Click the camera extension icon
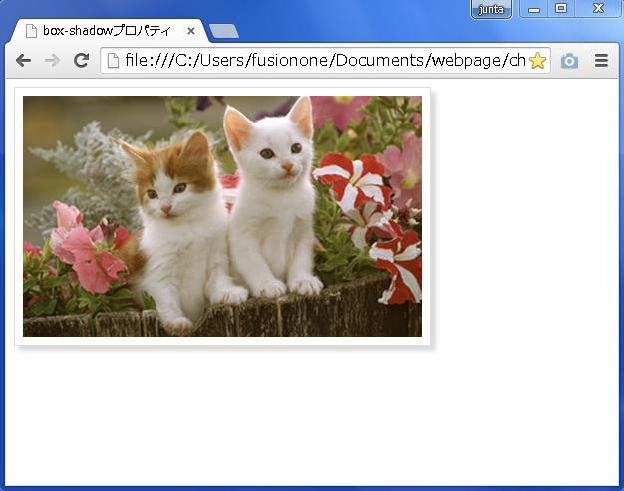This screenshot has width=624, height=491. [x=569, y=61]
